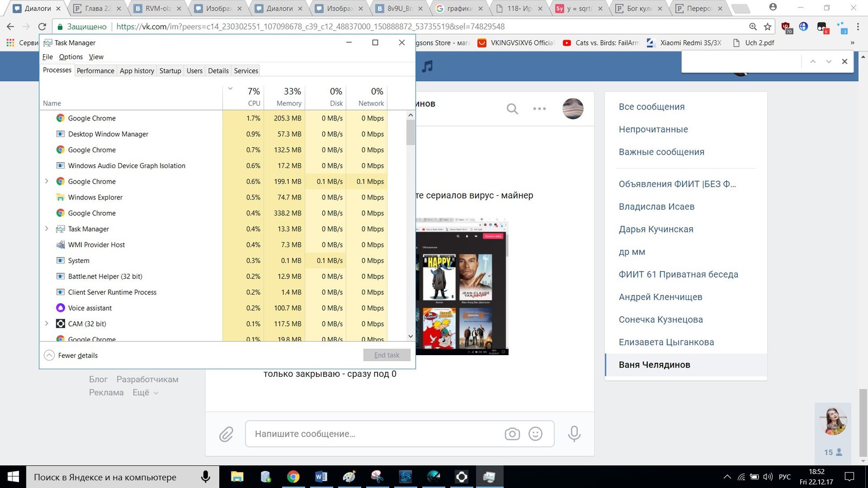Click the find bar previous result arrow
Viewport: 868px width, 488px height.
pos(813,62)
